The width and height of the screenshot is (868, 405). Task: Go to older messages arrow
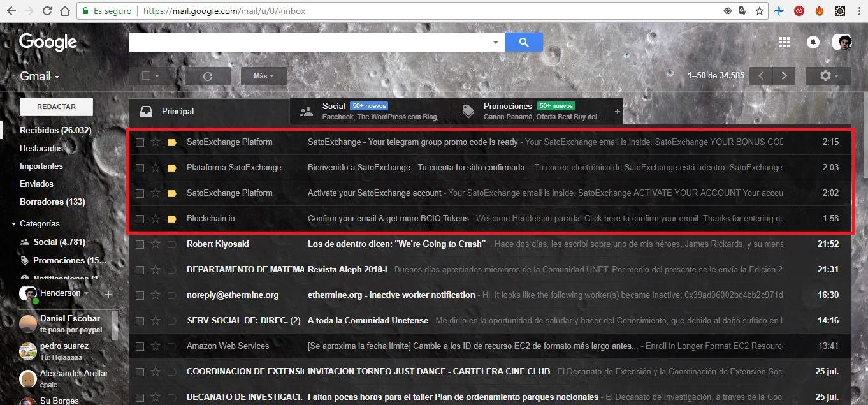(x=784, y=76)
